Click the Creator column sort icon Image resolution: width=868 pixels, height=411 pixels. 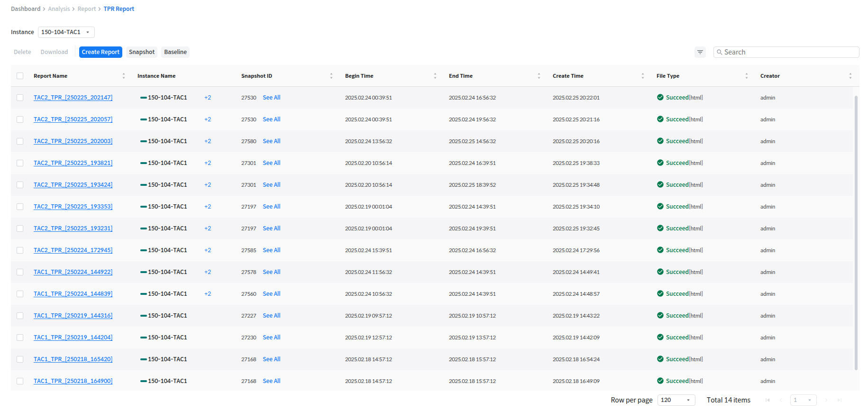pyautogui.click(x=850, y=76)
